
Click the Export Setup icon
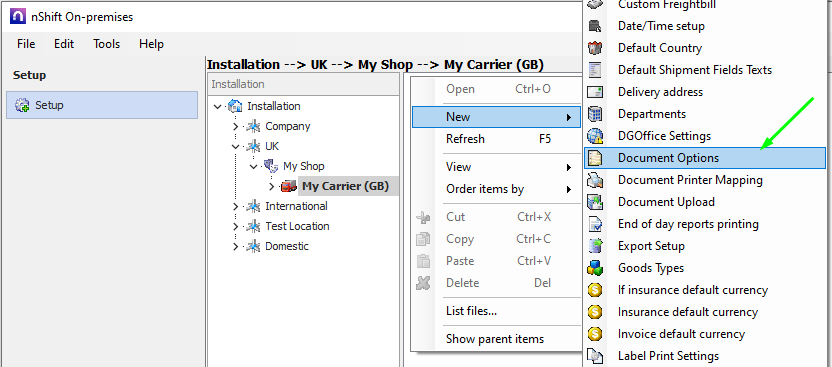point(595,246)
